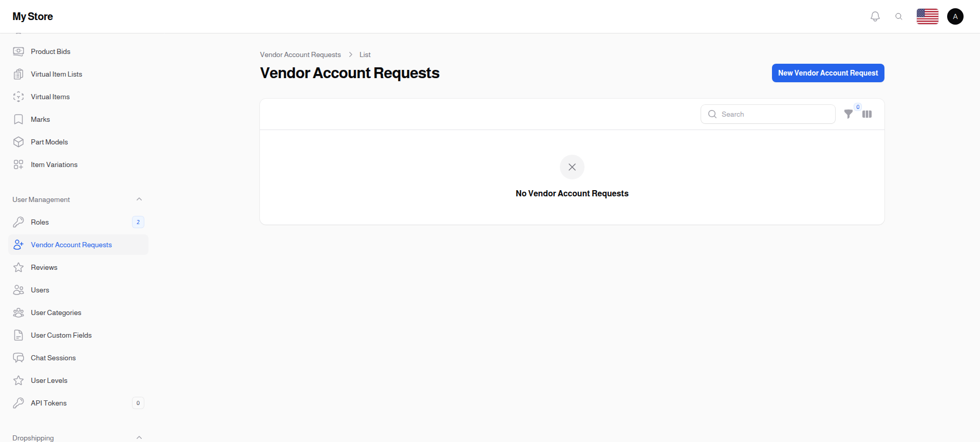Viewport: 980px width, 442px height.
Task: Open API Tokens page
Action: (x=78, y=403)
